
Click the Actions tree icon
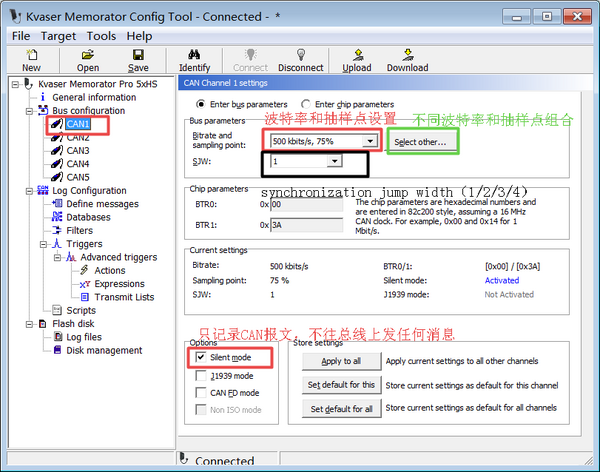point(85,270)
